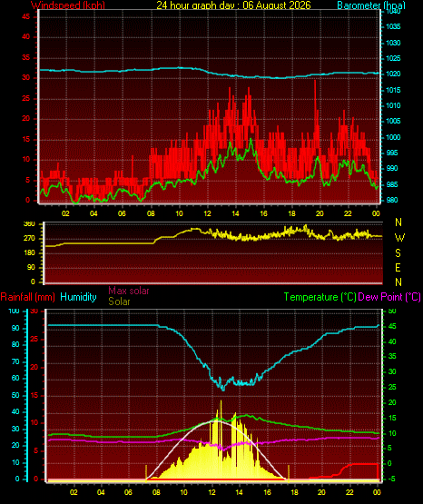Click the W compass label

pyautogui.click(x=399, y=238)
